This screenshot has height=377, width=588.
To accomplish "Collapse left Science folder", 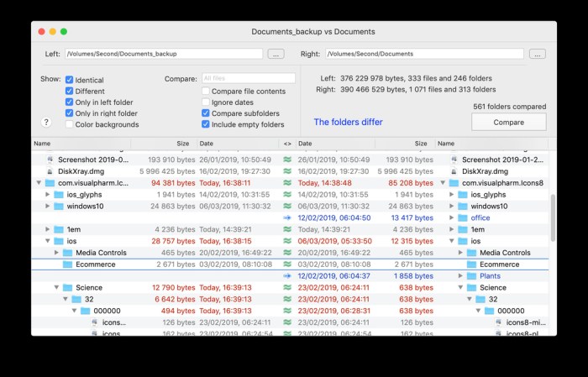I will (56, 287).
